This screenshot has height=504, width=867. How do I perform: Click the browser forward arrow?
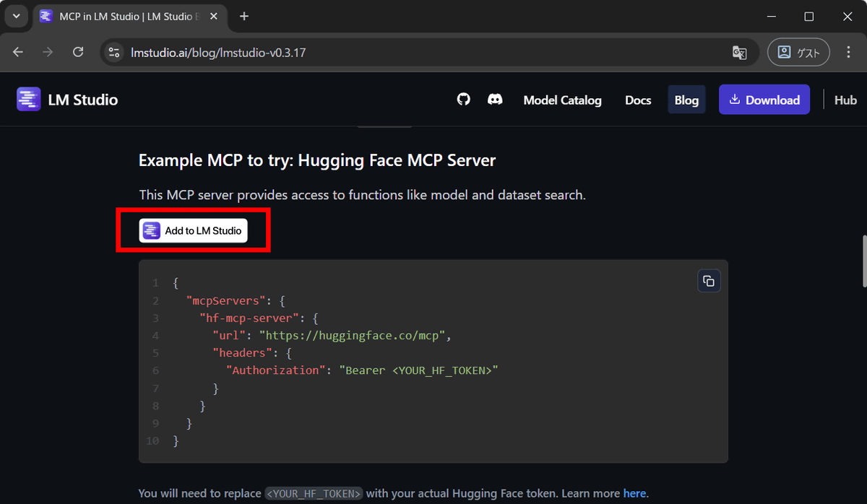[x=48, y=53]
